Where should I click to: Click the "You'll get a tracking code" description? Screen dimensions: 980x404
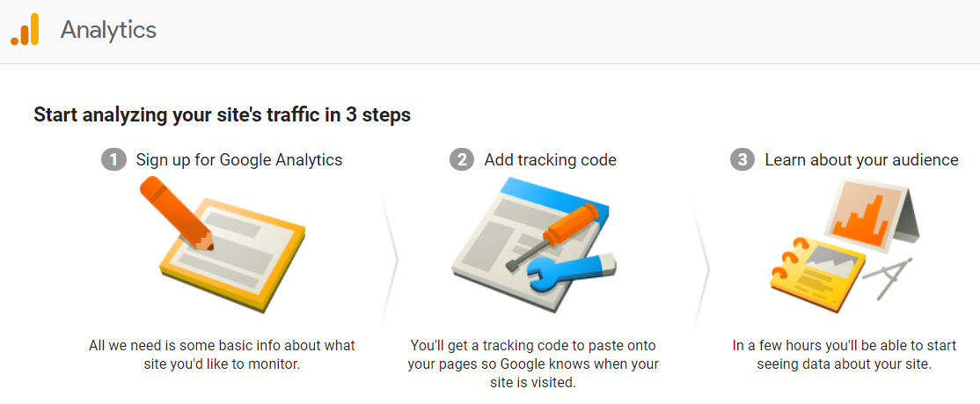pyautogui.click(x=533, y=364)
